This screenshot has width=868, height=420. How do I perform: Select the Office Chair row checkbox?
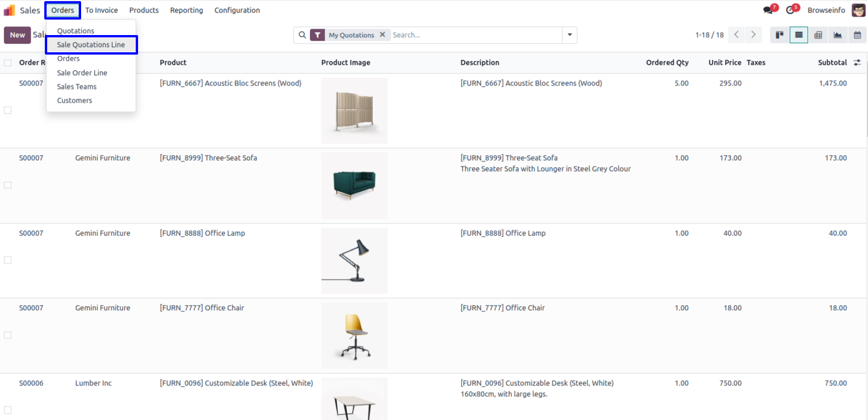coord(7,335)
